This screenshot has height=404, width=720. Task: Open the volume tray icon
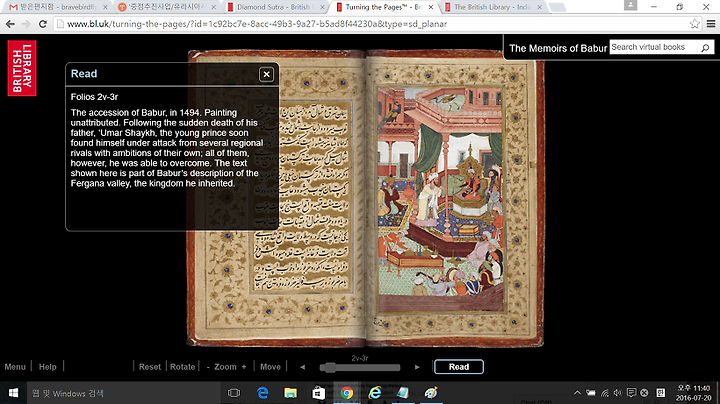[618, 393]
